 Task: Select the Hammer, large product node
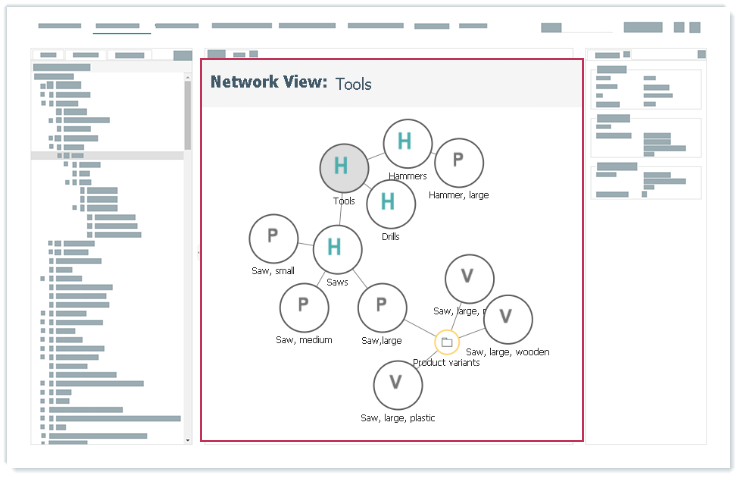pyautogui.click(x=458, y=162)
